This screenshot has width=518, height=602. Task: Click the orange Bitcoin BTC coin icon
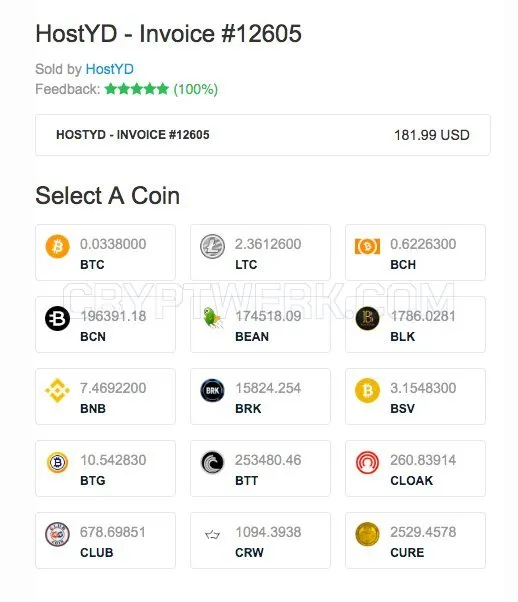click(58, 246)
